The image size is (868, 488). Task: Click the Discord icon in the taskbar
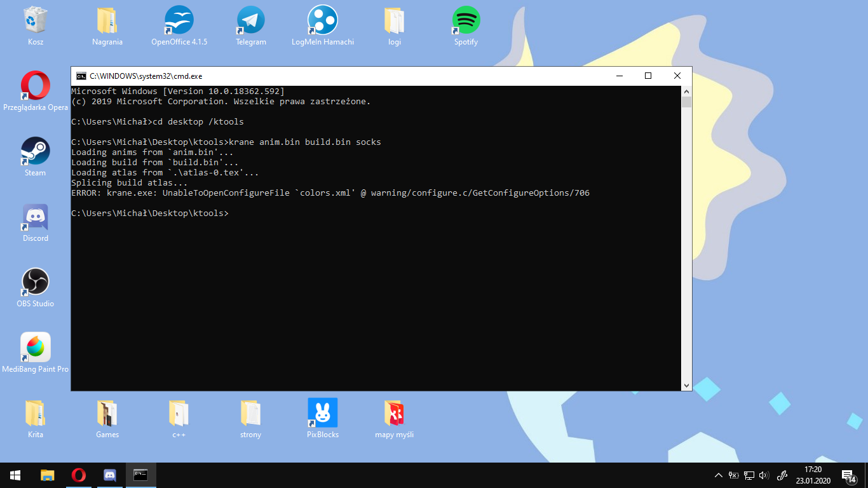[x=109, y=475]
